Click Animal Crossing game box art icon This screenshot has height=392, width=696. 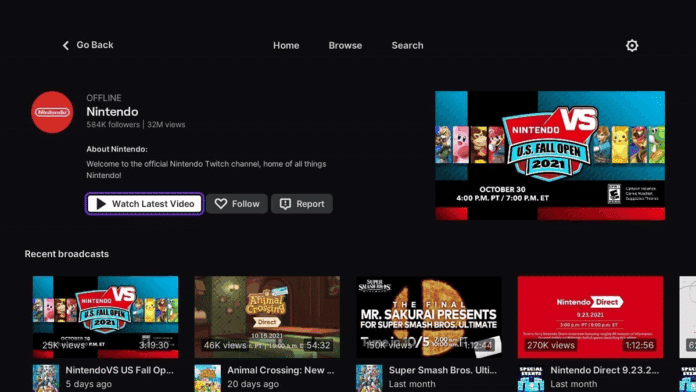[207, 378]
